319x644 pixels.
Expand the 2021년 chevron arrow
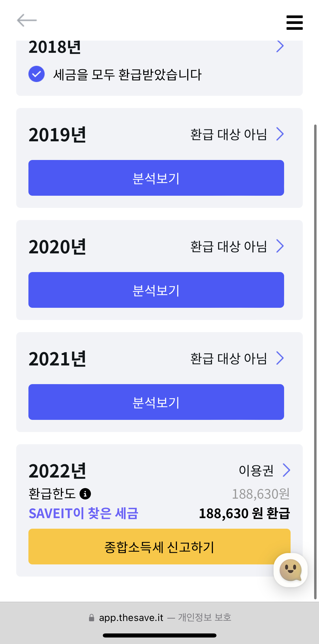[280, 358]
